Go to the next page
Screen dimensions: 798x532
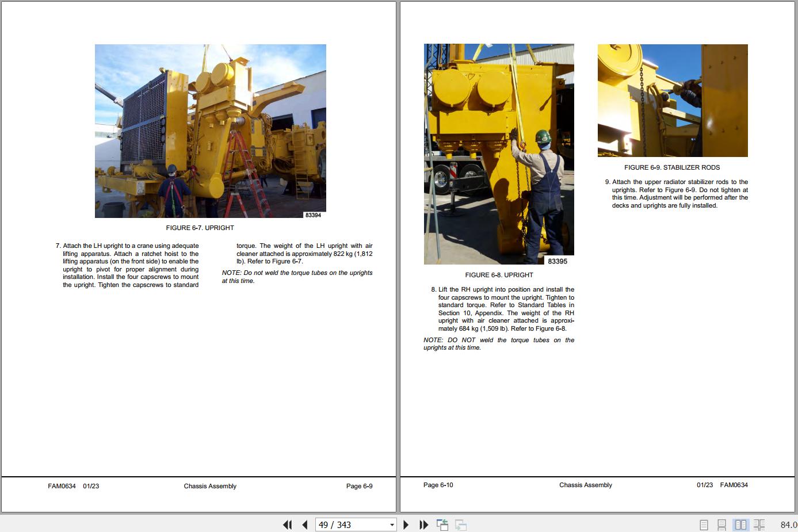pyautogui.click(x=406, y=525)
